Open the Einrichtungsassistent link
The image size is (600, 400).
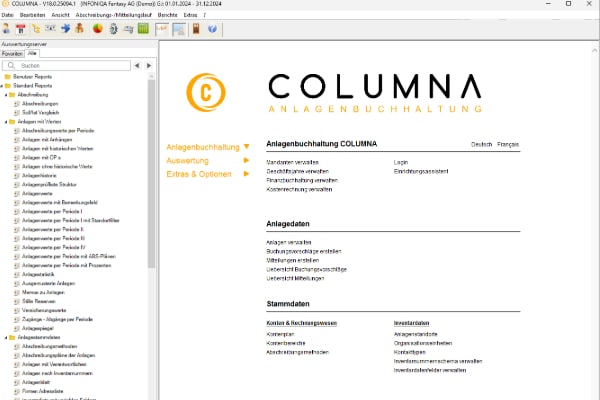[421, 171]
